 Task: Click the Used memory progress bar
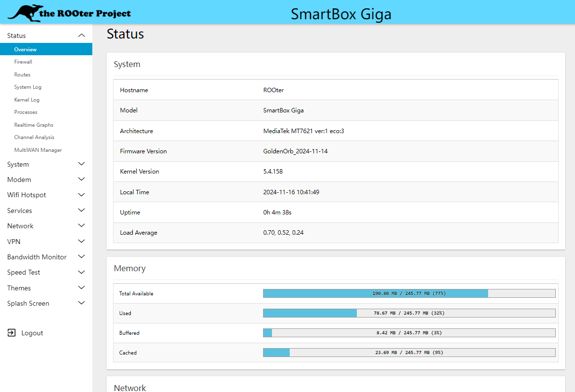(409, 313)
